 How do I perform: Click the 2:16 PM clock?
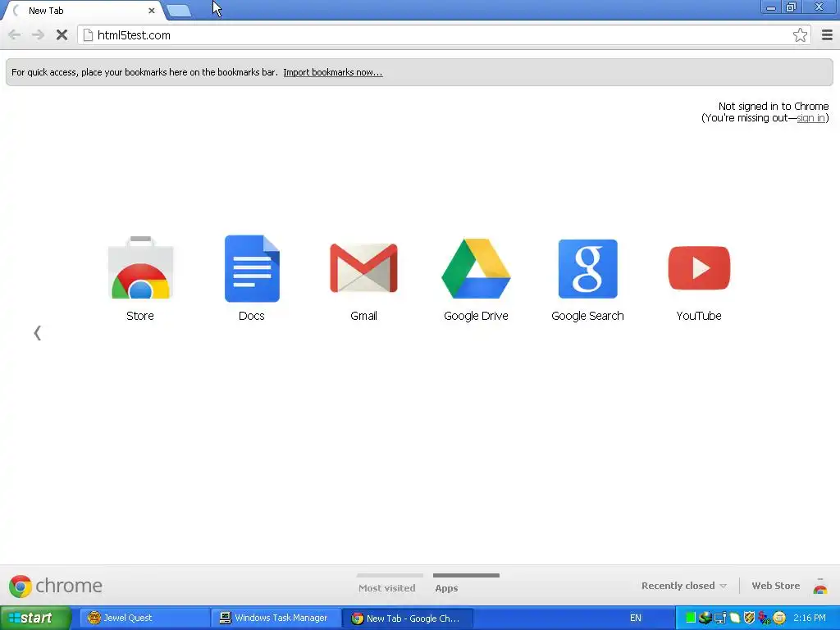point(810,618)
